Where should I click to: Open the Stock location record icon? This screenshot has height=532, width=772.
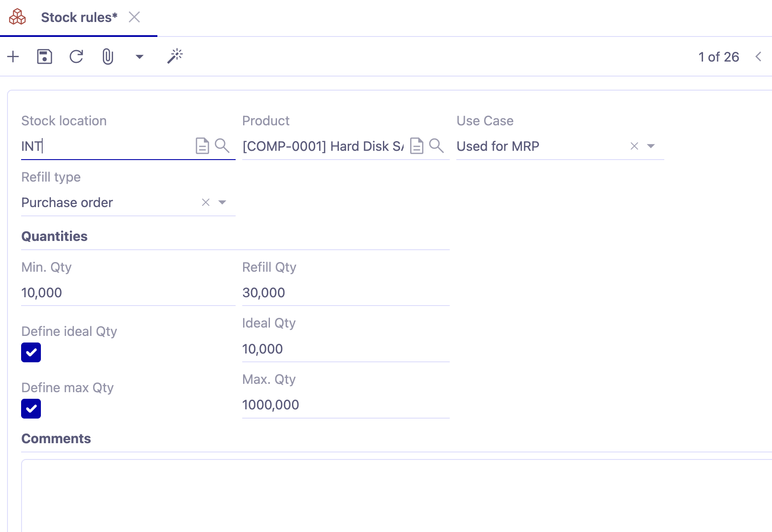point(202,146)
